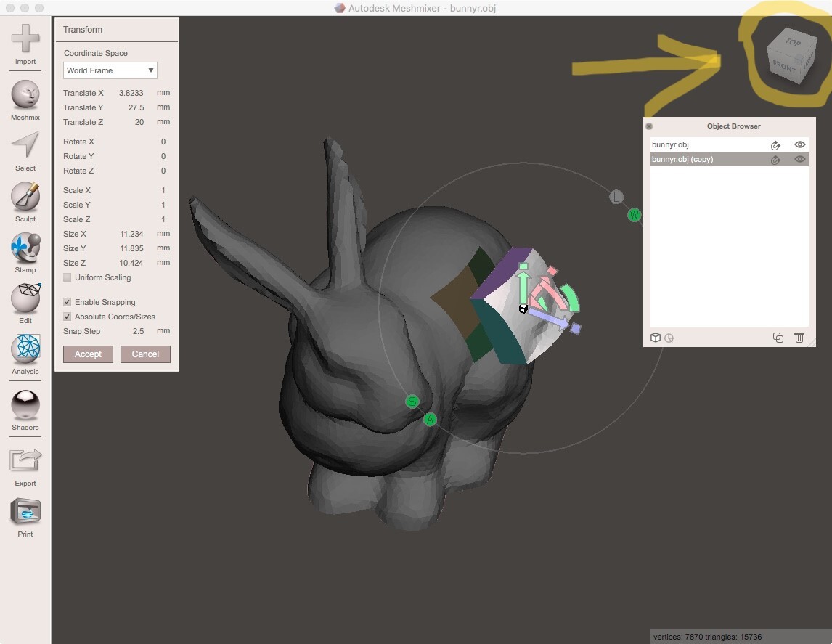The image size is (832, 644).
Task: Click the Translate X value 3.8233
Action: pos(131,93)
